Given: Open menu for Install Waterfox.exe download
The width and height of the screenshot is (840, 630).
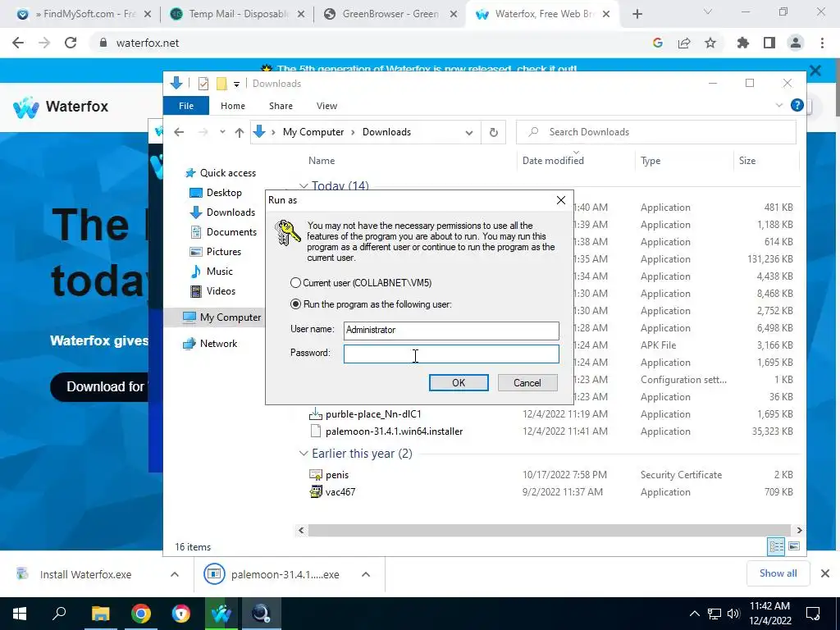Looking at the screenshot, I should [x=175, y=574].
